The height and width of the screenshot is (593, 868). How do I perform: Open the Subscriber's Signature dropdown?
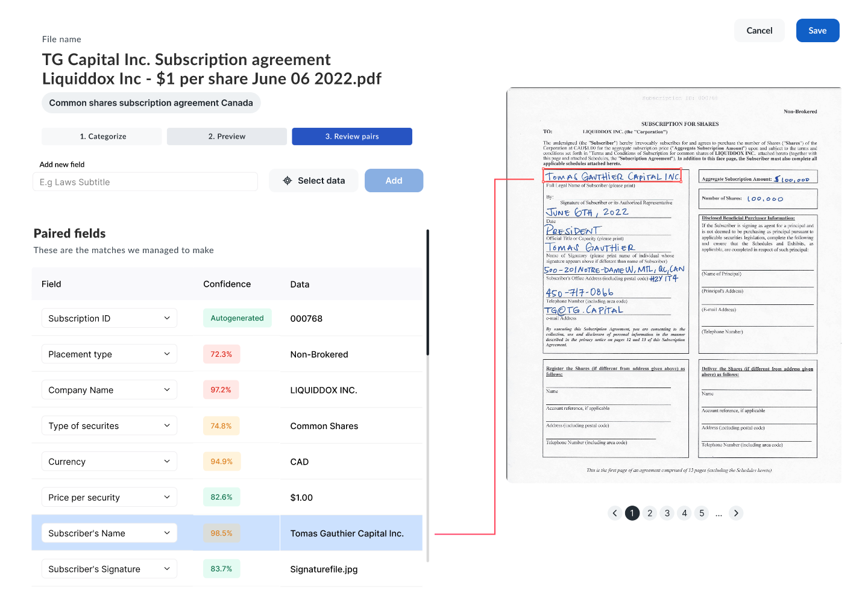tap(109, 569)
